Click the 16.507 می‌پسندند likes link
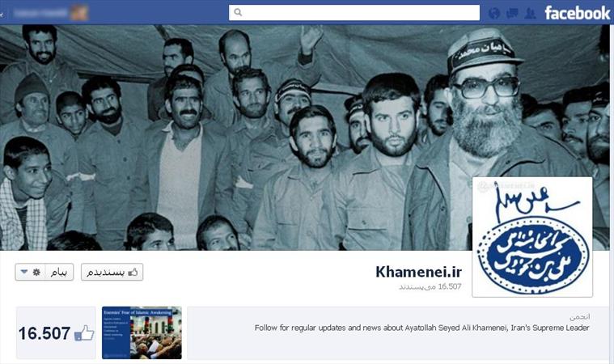Screen dimensions: 614x364 pyautogui.click(x=430, y=287)
